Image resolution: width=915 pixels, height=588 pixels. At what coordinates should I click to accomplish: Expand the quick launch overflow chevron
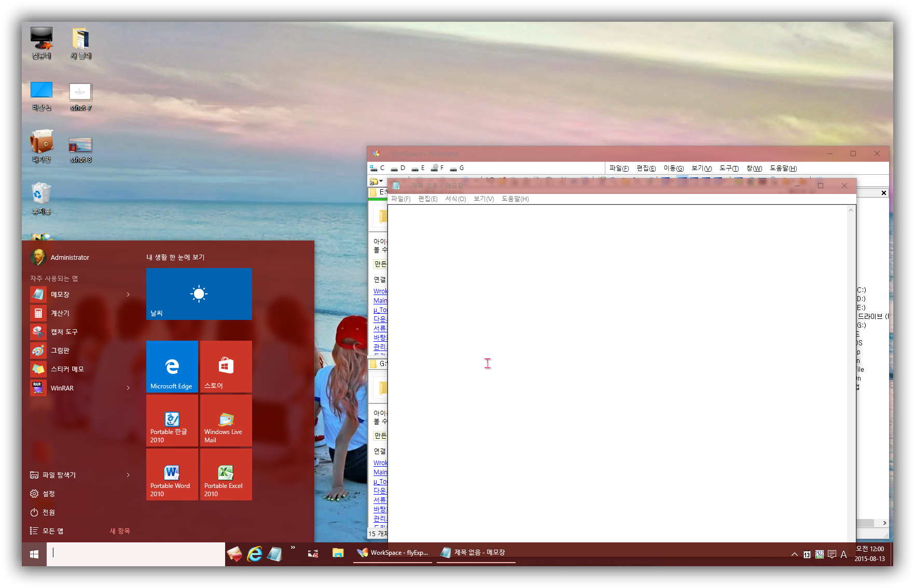click(x=293, y=548)
